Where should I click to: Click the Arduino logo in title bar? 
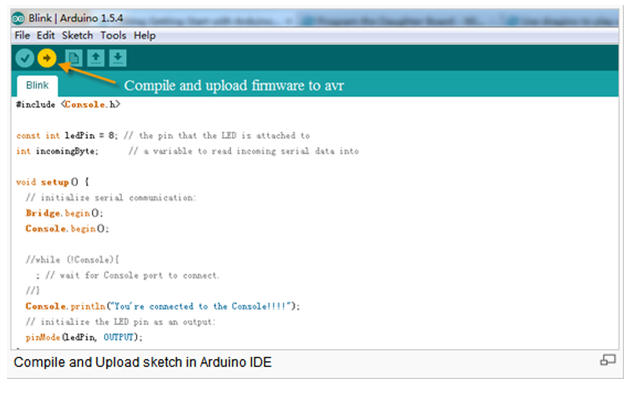[x=18, y=18]
